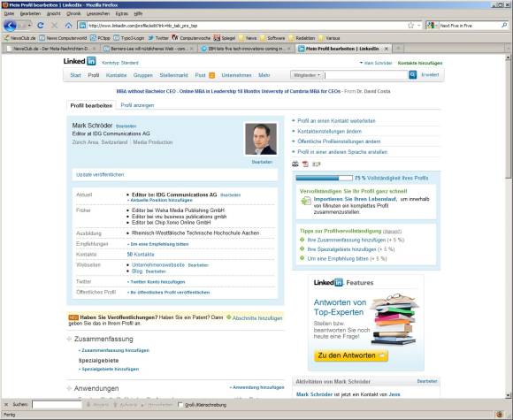This screenshot has height=420, width=513.
Task: Open the NewsClub.de bookmark
Action: pyautogui.click(x=19, y=38)
